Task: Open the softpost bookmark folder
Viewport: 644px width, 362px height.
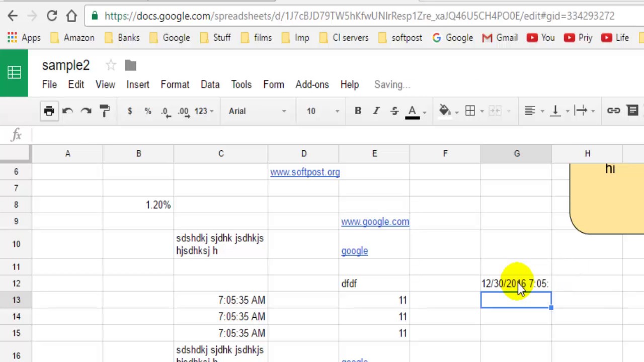Action: click(400, 38)
